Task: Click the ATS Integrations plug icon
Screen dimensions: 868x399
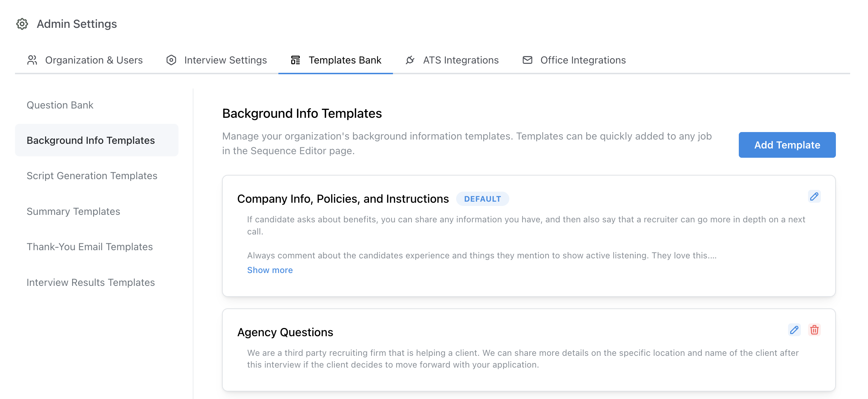Action: (x=410, y=60)
